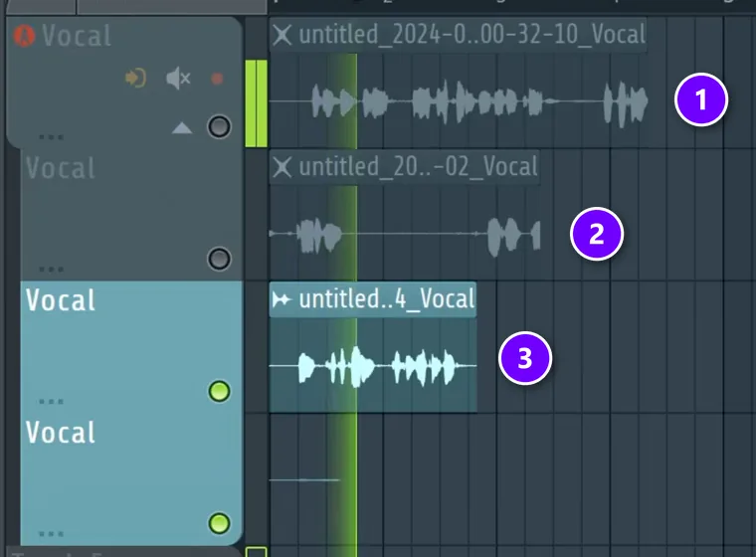This screenshot has width=756, height=557.
Task: Open clip menu of untitled_20..-02_Vocal
Action: tap(283, 167)
